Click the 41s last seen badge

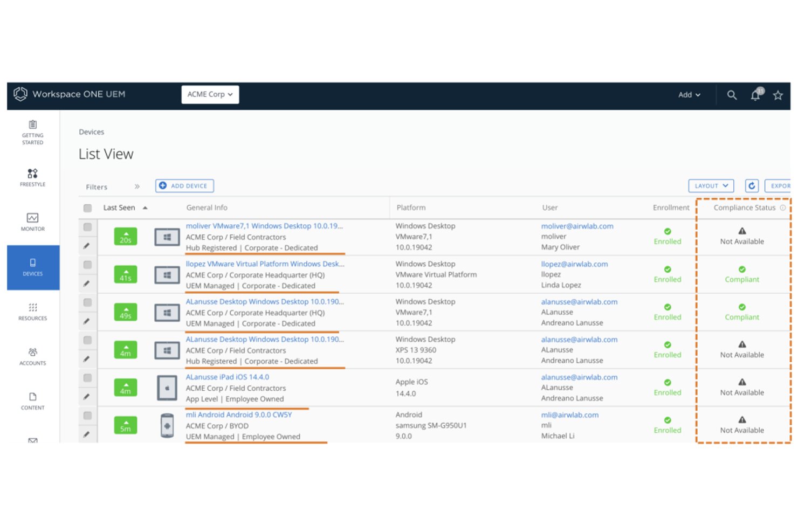[126, 274]
